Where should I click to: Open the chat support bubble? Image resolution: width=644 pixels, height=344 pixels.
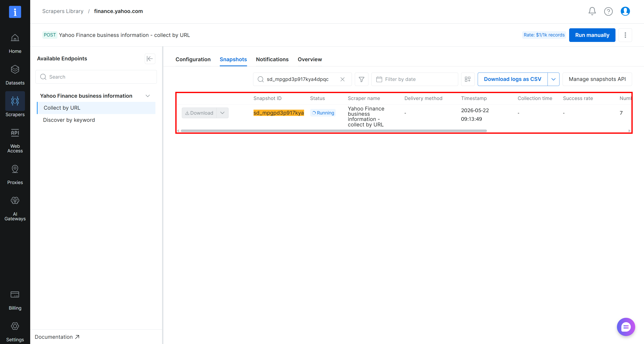626,327
